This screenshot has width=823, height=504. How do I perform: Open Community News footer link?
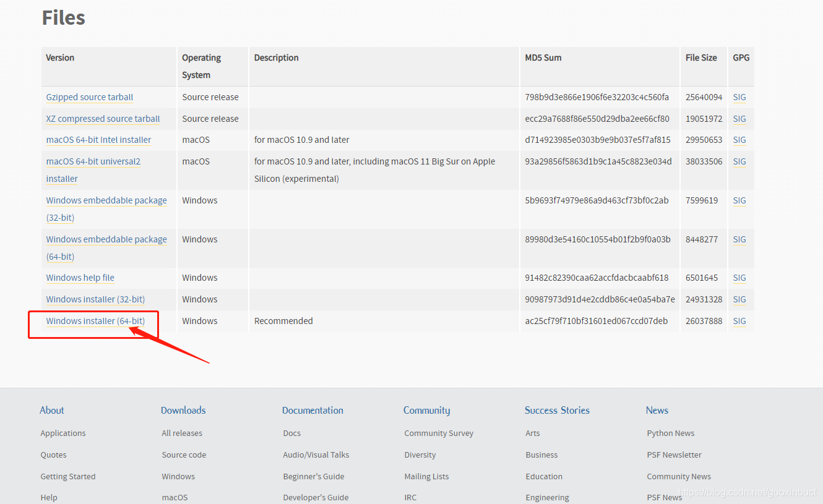coord(679,476)
